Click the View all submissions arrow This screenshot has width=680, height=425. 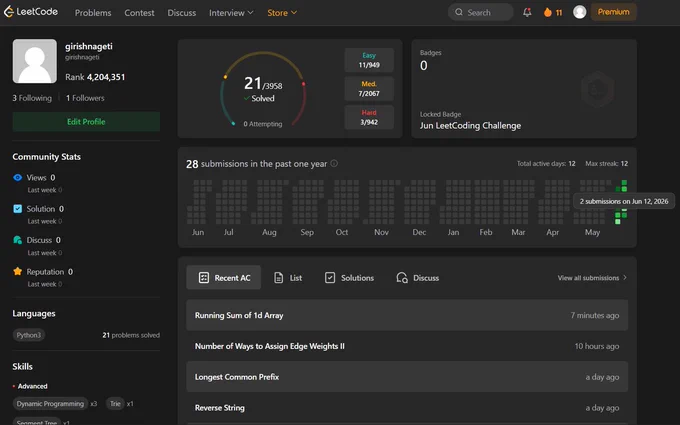[624, 278]
